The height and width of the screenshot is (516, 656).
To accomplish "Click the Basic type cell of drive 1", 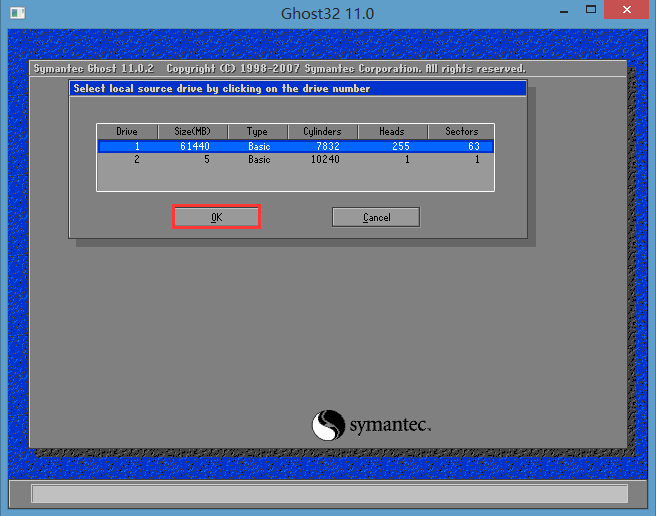I will (x=259, y=146).
